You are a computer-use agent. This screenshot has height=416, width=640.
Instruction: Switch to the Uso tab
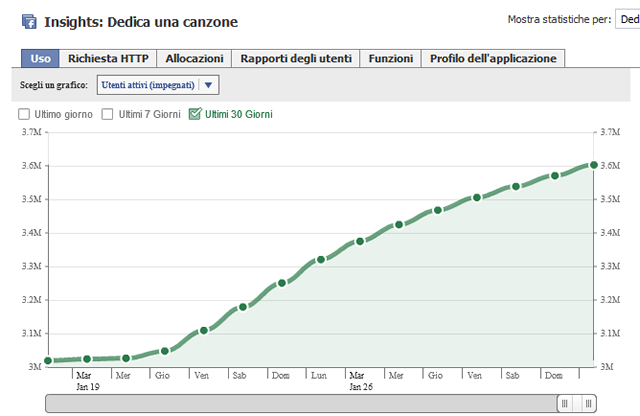[x=40, y=58]
